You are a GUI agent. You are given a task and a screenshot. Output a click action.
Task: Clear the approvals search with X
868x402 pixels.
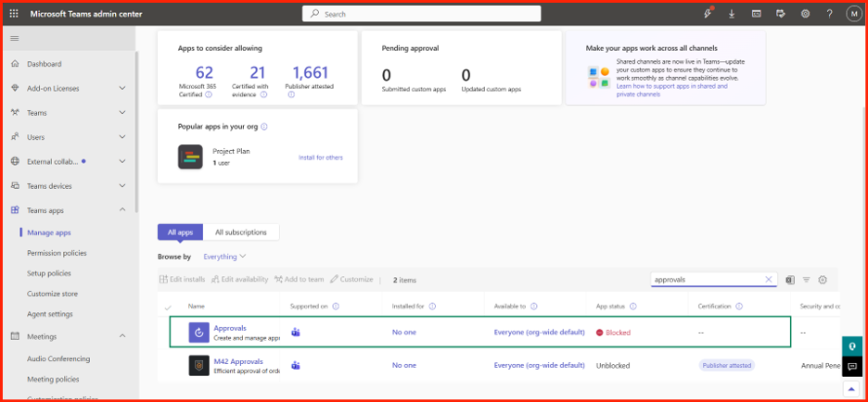point(769,279)
